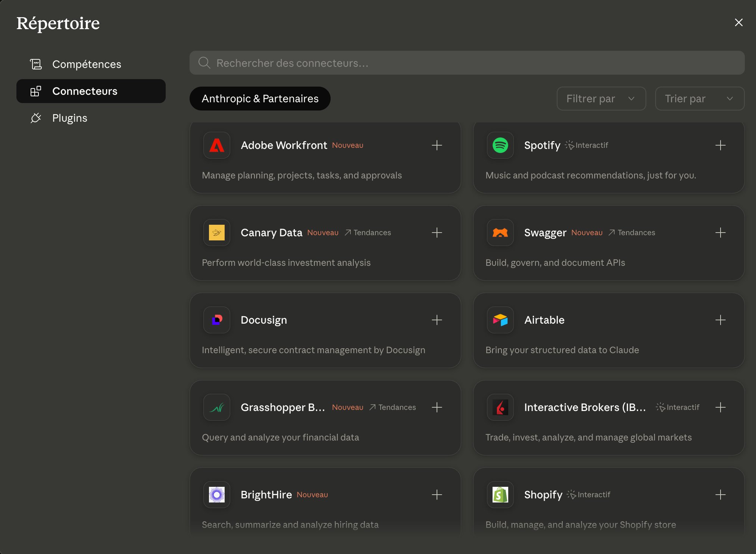
Task: Open the Grasshopper B… connector title
Action: 283,407
